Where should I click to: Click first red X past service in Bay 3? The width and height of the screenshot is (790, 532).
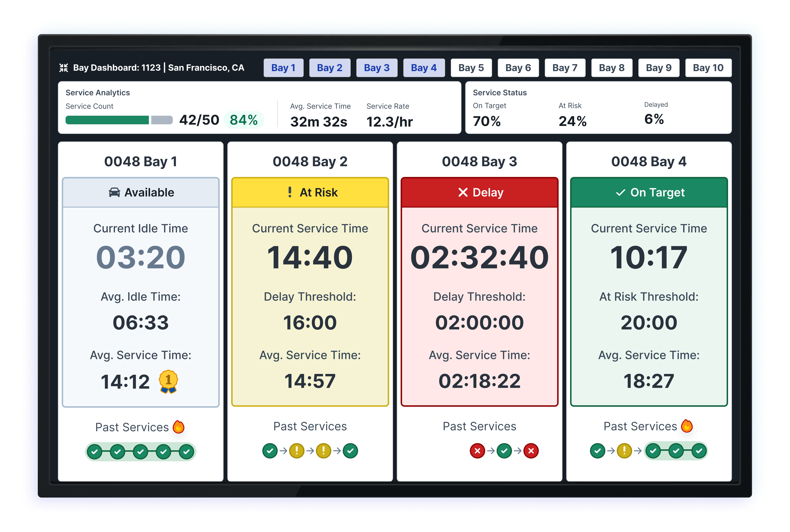click(x=477, y=451)
